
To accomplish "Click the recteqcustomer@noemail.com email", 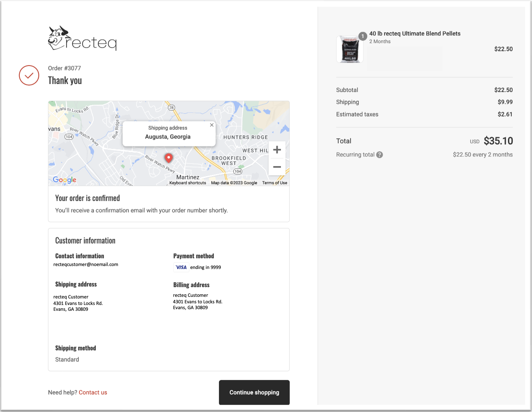I will tap(86, 264).
